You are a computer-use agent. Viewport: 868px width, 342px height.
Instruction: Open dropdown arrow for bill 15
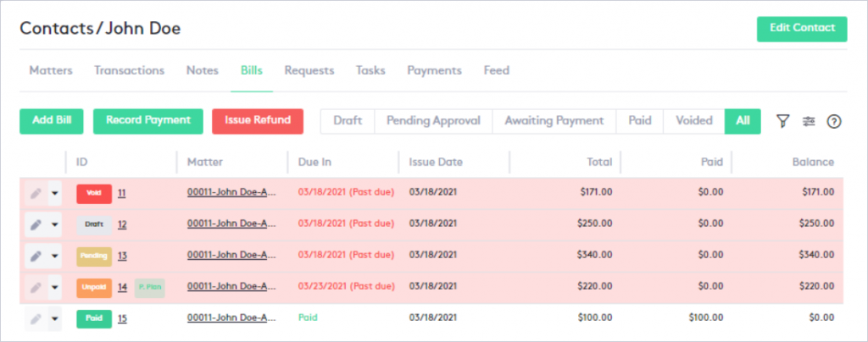coord(55,319)
